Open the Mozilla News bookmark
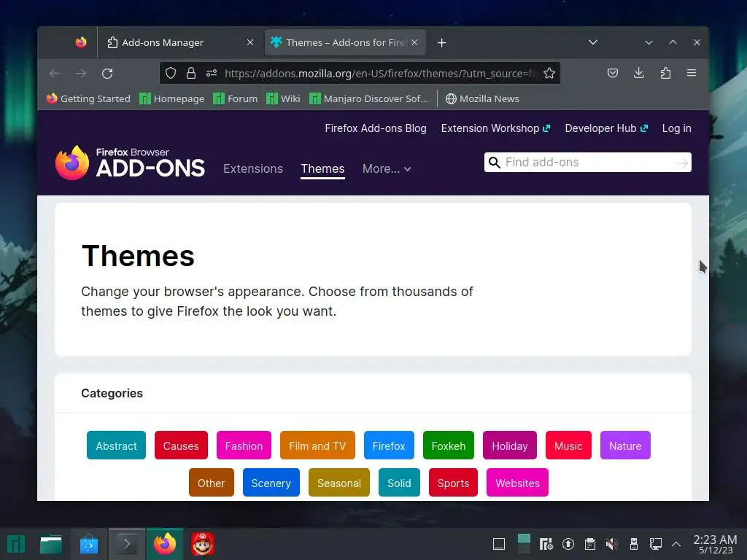Image resolution: width=747 pixels, height=560 pixels. (x=482, y=98)
